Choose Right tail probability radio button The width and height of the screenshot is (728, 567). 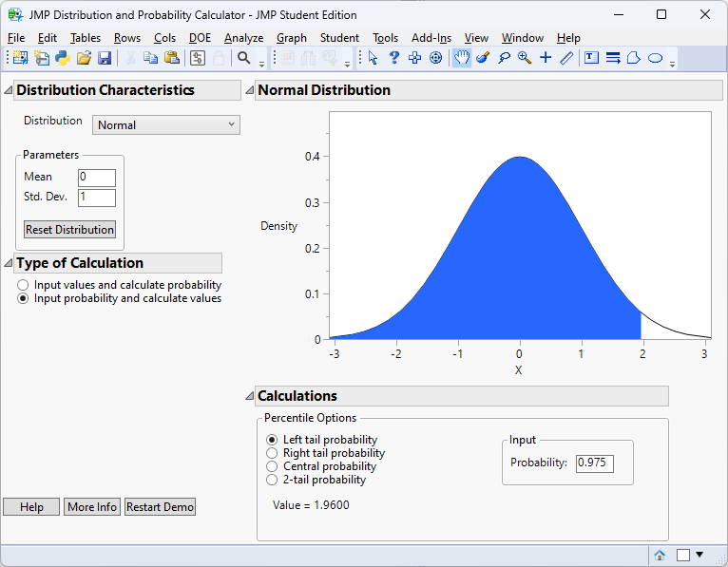[273, 453]
